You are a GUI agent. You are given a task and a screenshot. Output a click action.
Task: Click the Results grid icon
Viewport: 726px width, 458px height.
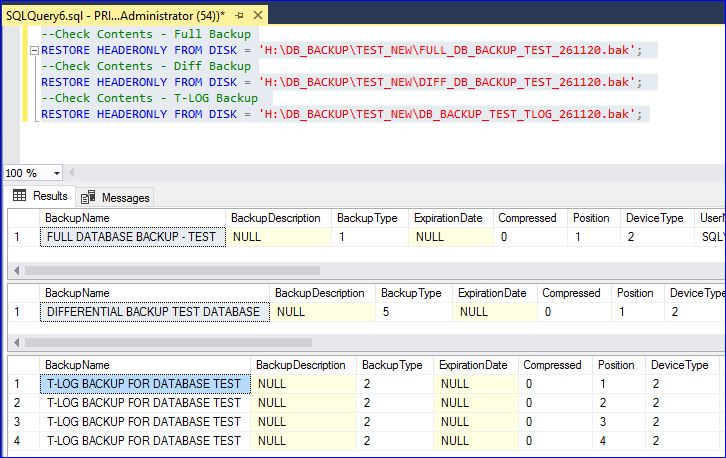[x=19, y=196]
